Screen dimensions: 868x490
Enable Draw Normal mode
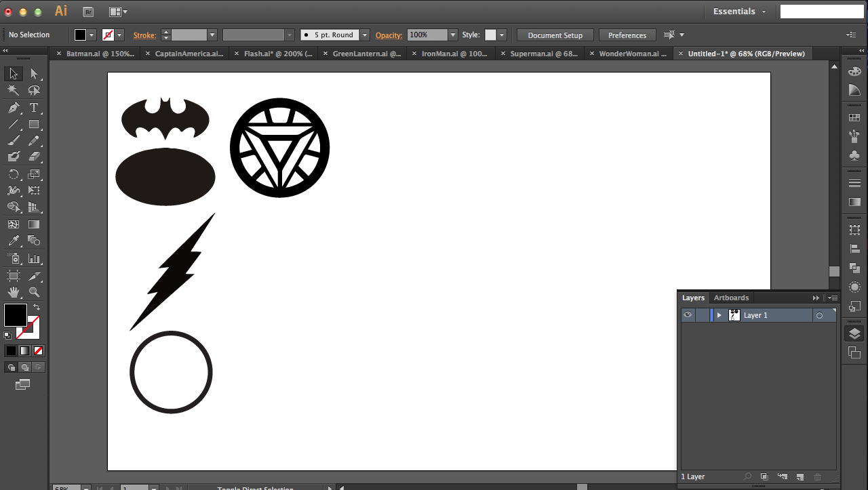11,367
